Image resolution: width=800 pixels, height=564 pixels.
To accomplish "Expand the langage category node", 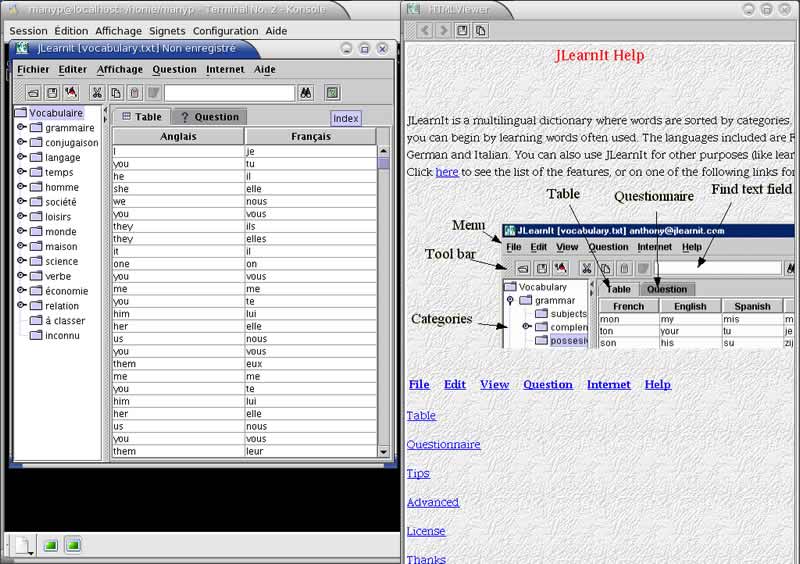I will coord(21,157).
